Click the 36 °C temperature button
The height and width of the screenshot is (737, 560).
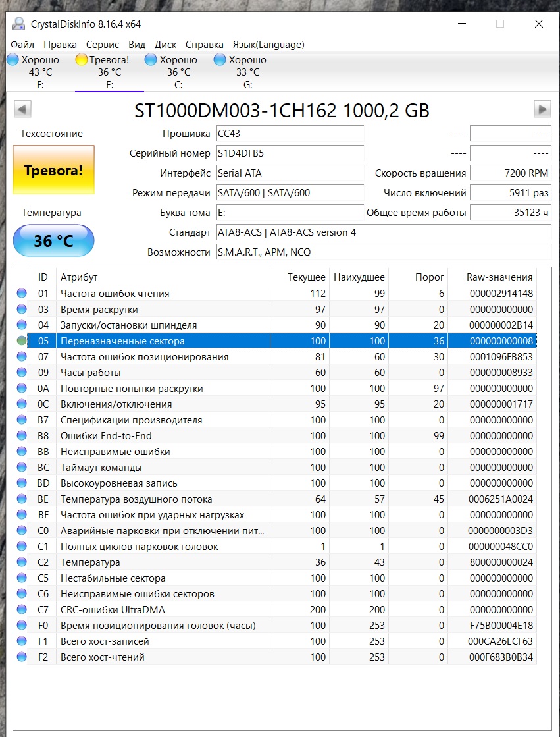53,241
